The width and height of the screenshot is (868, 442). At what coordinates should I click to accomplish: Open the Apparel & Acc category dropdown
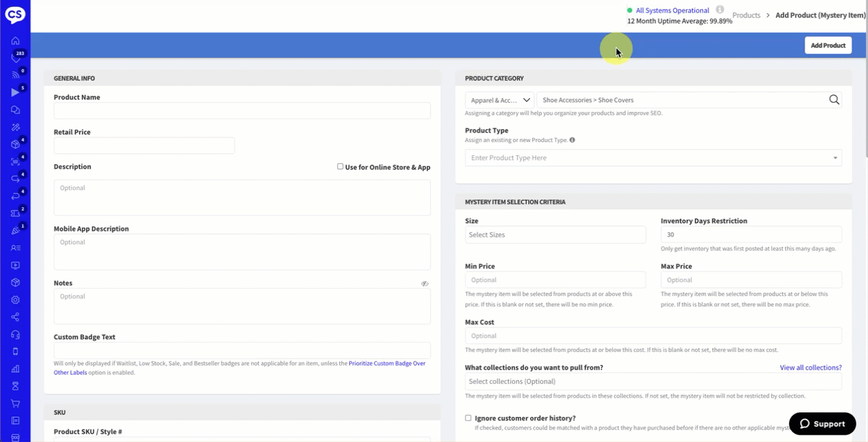pyautogui.click(x=500, y=100)
